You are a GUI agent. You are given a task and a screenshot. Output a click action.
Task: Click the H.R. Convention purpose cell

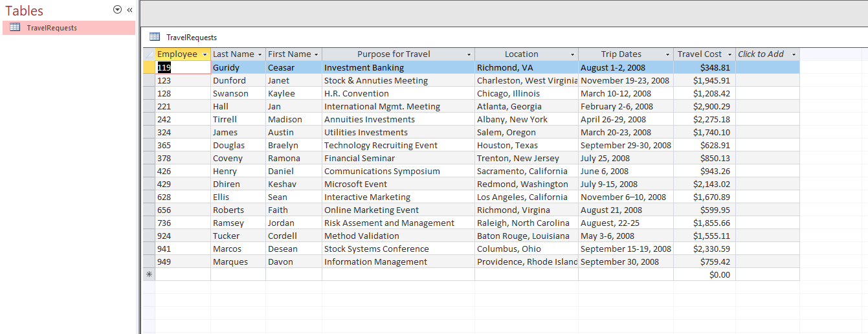pos(399,93)
